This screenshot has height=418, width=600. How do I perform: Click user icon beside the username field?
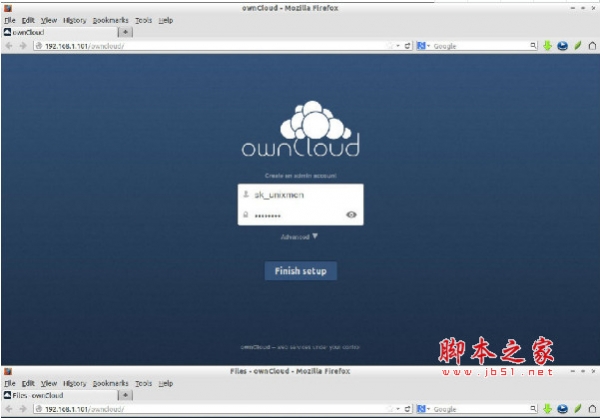pyautogui.click(x=246, y=194)
